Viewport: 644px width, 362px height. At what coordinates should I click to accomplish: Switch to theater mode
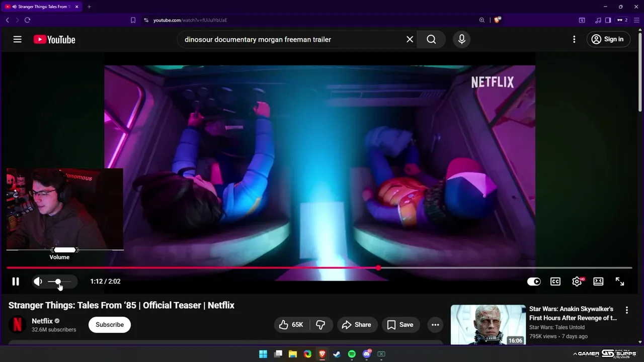click(598, 282)
